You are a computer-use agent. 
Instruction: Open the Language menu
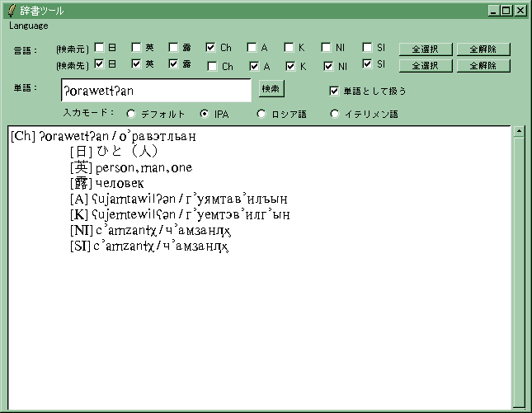[x=29, y=26]
